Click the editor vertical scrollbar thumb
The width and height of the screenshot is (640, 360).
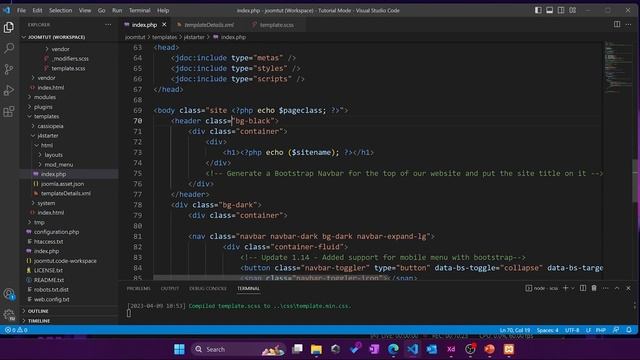(x=636, y=180)
